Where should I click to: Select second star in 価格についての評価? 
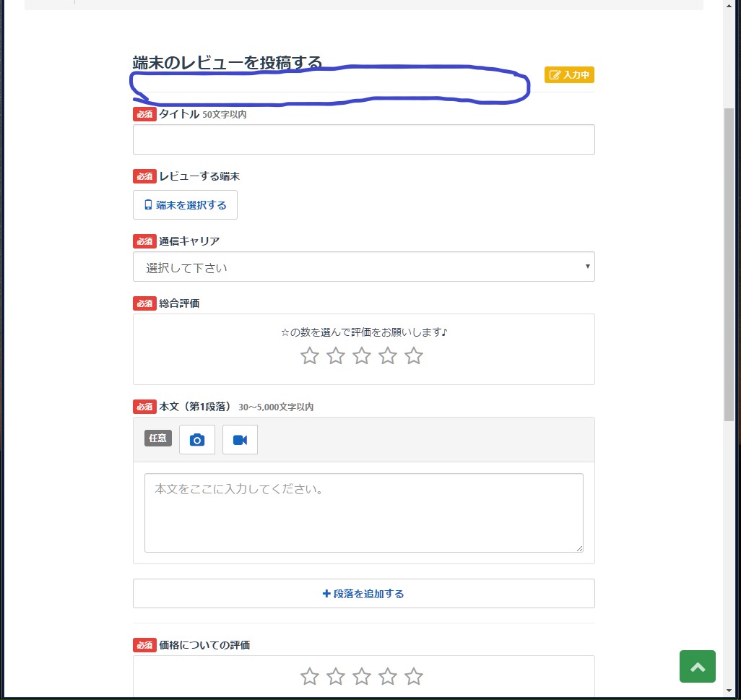pos(336,677)
